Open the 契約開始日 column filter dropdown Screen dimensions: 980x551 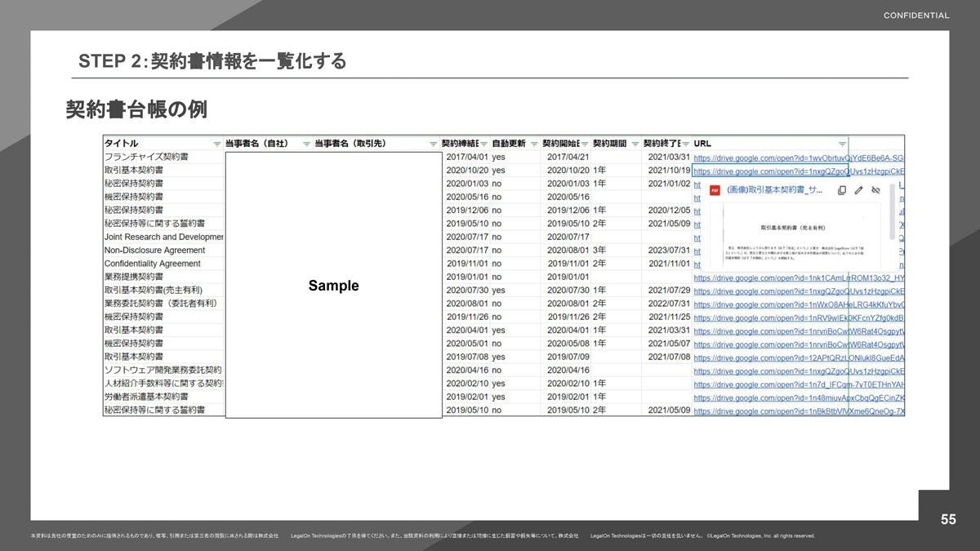(584, 144)
